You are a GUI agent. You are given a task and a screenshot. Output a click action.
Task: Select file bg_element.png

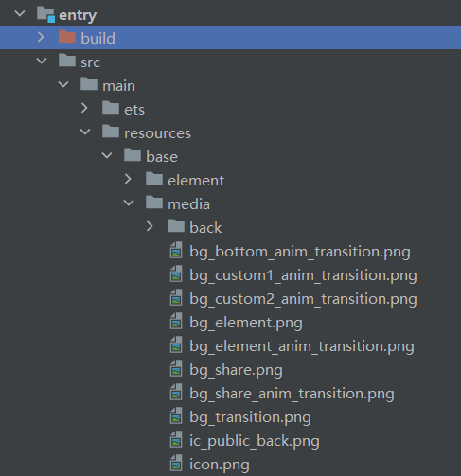pyautogui.click(x=246, y=323)
